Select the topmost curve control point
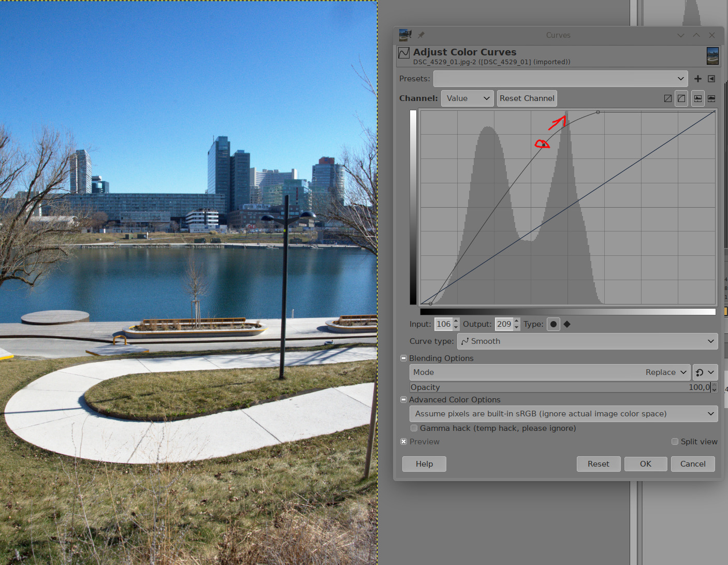Screen dimensions: 728x565 click(598, 112)
